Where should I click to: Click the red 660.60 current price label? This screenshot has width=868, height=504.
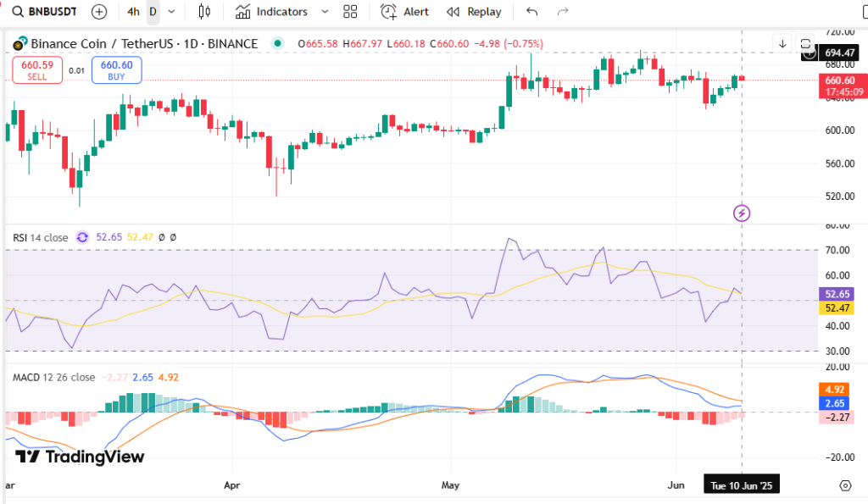point(843,86)
